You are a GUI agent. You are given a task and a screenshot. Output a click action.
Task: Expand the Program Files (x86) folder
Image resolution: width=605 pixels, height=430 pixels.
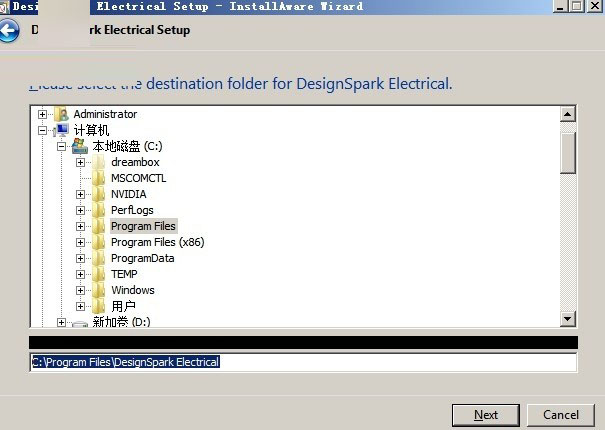(80, 242)
